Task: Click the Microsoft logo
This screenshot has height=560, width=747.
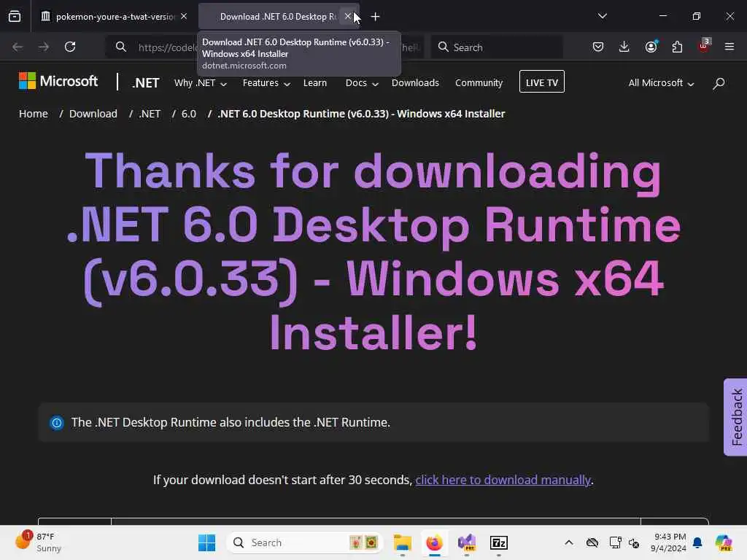Action: (58, 81)
